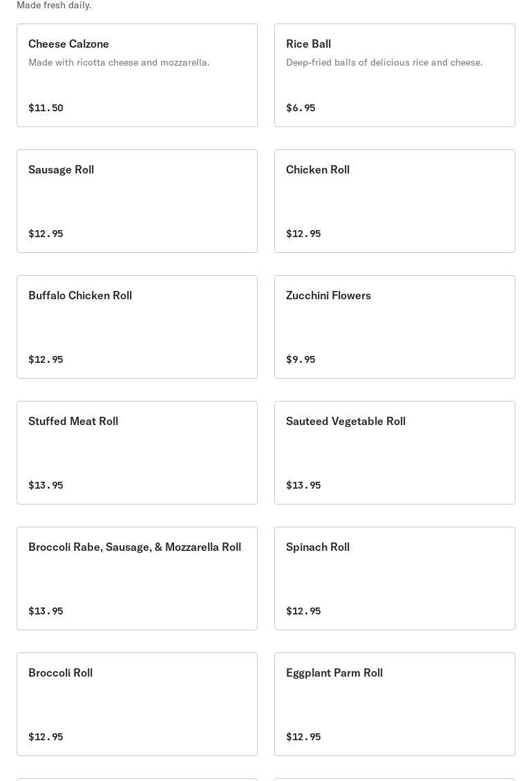Click the Eggplant Parm Roll $12.95 price
This screenshot has width=532, height=781.
point(303,737)
